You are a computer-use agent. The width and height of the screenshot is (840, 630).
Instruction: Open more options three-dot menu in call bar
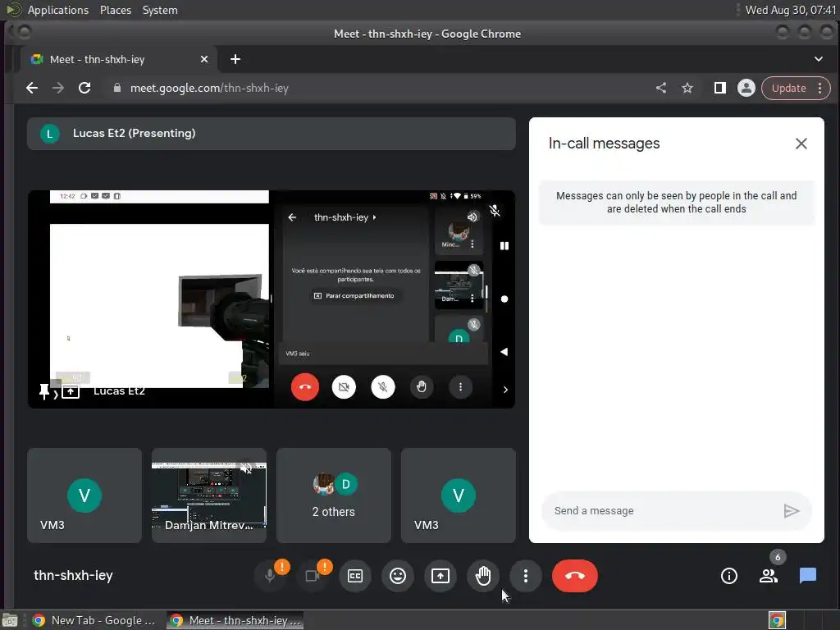[x=526, y=576]
